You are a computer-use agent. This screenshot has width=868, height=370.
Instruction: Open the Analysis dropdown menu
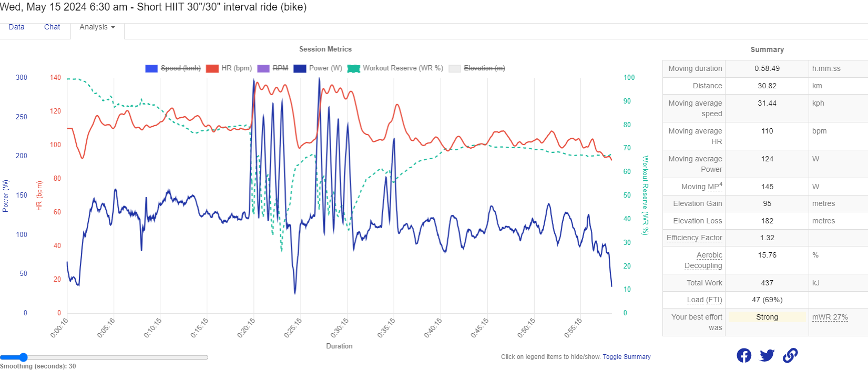tap(97, 27)
